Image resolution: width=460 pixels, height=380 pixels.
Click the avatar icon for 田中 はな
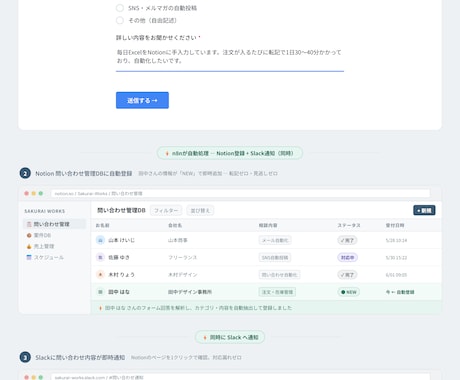tap(100, 292)
